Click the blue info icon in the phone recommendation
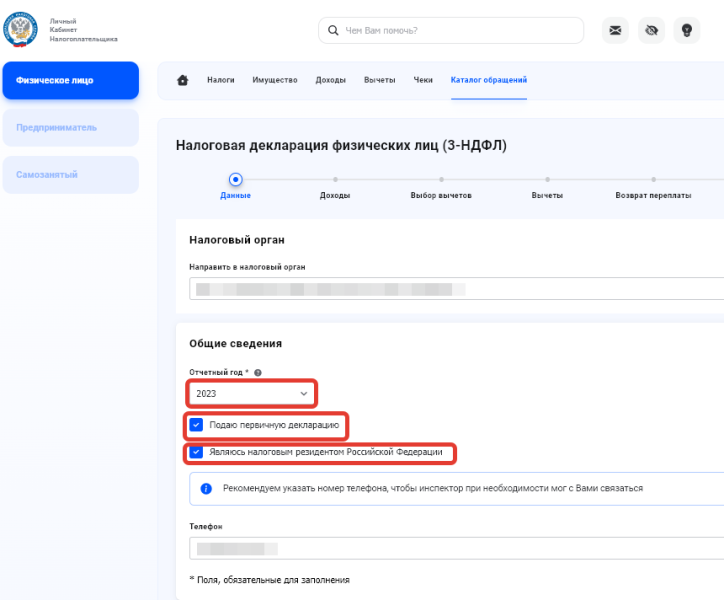This screenshot has height=600, width=724. 206,488
